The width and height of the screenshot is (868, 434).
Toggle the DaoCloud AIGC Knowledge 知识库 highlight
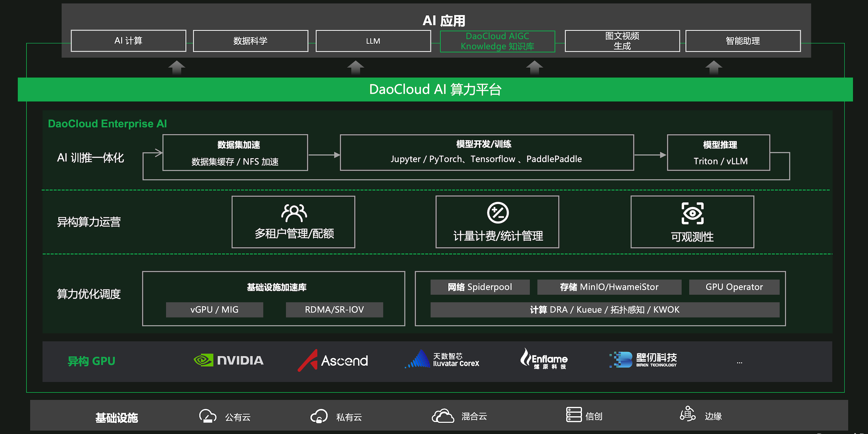tap(498, 41)
